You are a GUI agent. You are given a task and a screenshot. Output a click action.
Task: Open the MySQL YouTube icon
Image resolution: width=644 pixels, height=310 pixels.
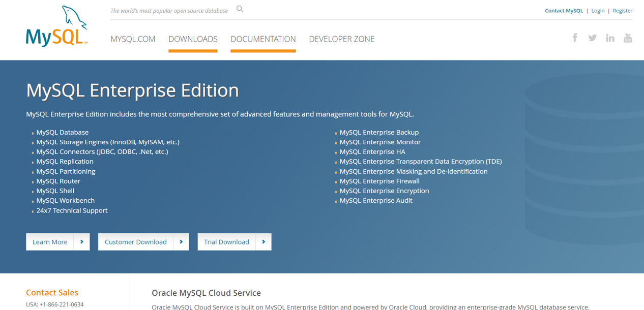[x=628, y=38]
